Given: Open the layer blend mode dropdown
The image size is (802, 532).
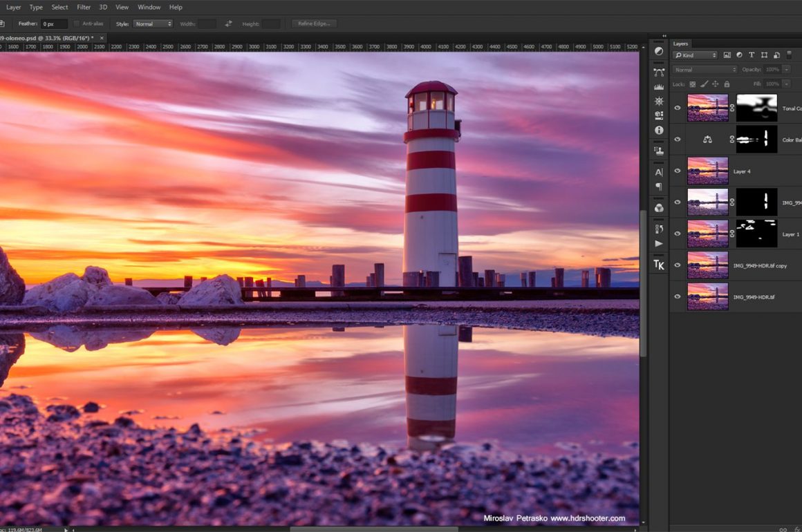Looking at the screenshot, I should [x=705, y=70].
